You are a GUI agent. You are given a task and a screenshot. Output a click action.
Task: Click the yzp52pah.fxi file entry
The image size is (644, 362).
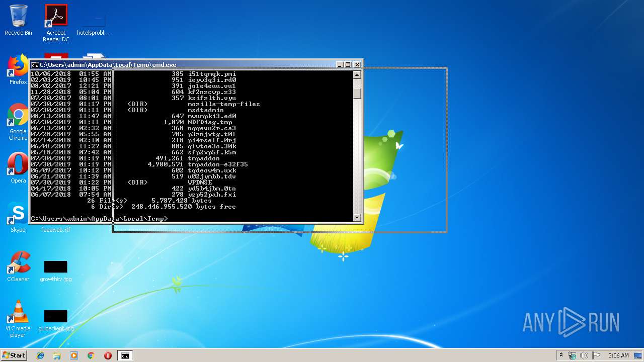click(212, 195)
